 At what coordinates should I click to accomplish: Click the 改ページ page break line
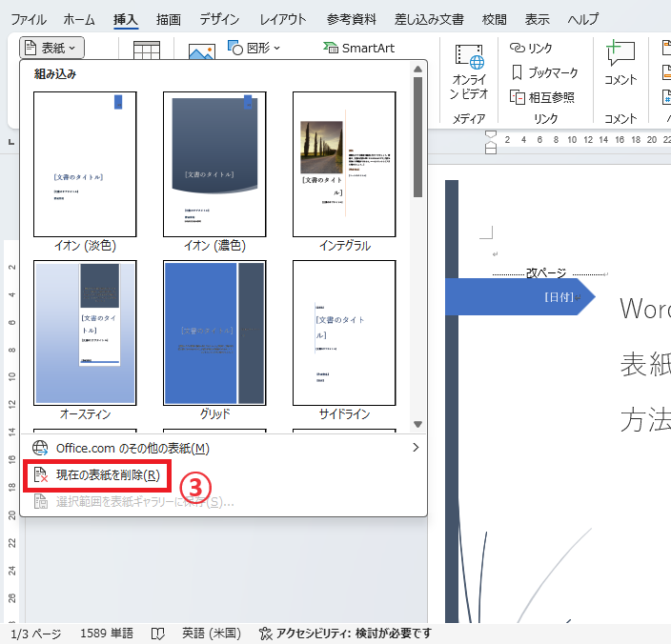(x=549, y=273)
